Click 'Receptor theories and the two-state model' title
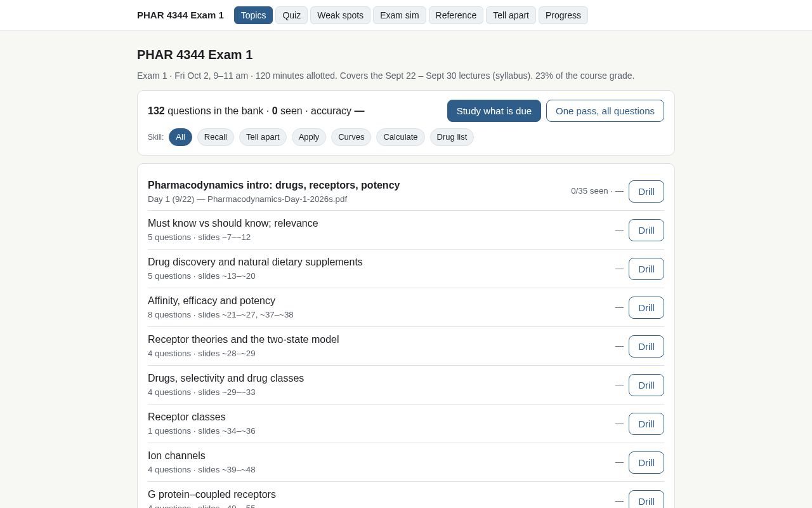 pyautogui.click(x=244, y=340)
